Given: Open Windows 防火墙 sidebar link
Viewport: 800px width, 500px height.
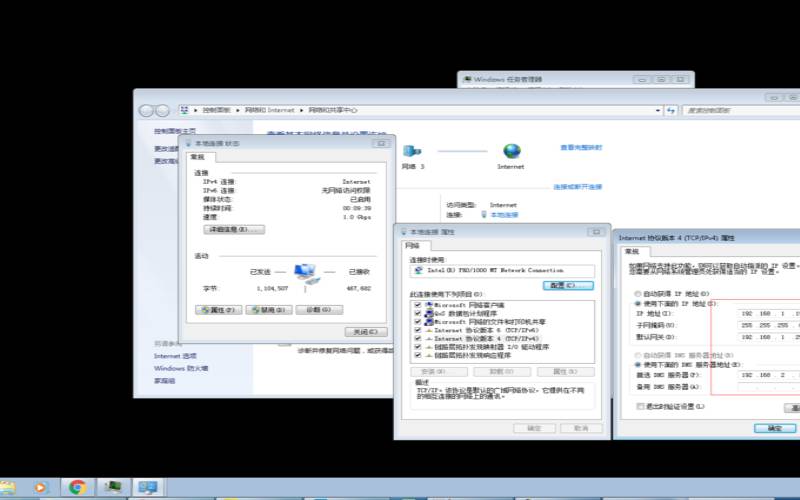Looking at the screenshot, I should click(181, 368).
